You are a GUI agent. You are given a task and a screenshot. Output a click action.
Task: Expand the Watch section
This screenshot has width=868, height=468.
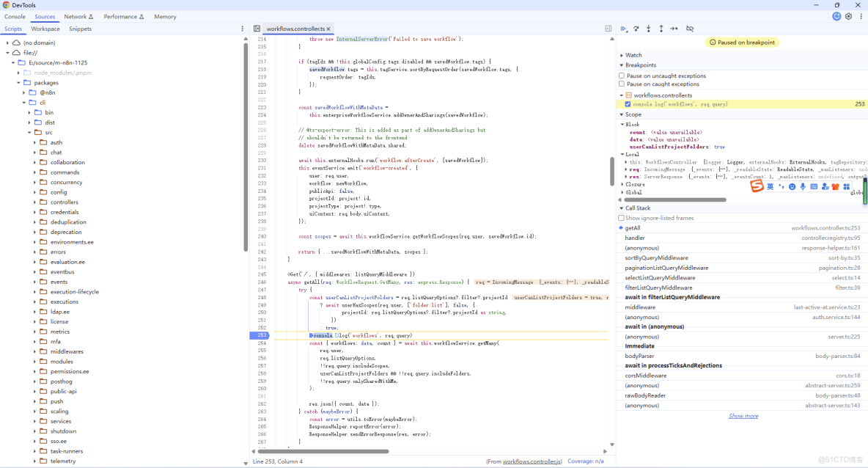(x=633, y=55)
